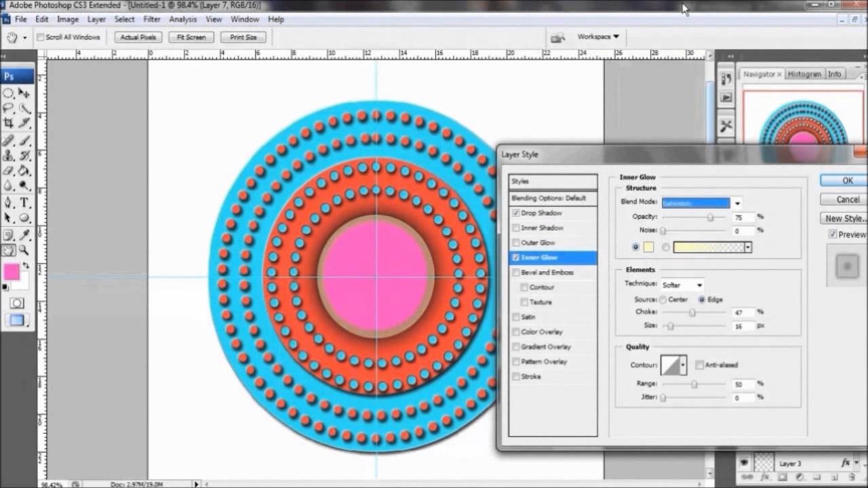Viewport: 868px width, 488px height.
Task: Open the File menu
Action: coord(21,20)
